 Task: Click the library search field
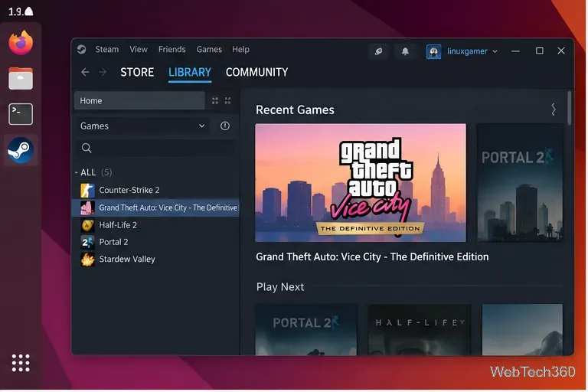156,149
